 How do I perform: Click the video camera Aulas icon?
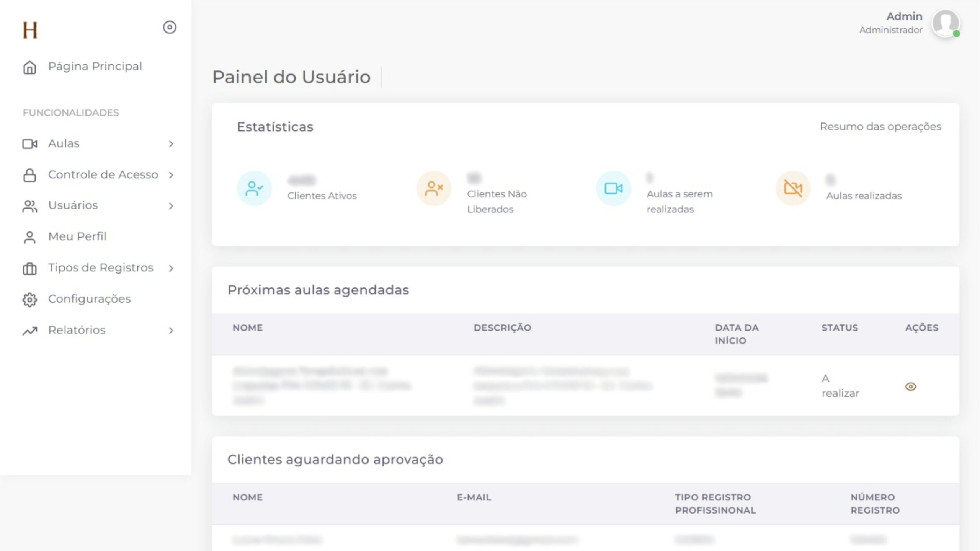[x=29, y=144]
